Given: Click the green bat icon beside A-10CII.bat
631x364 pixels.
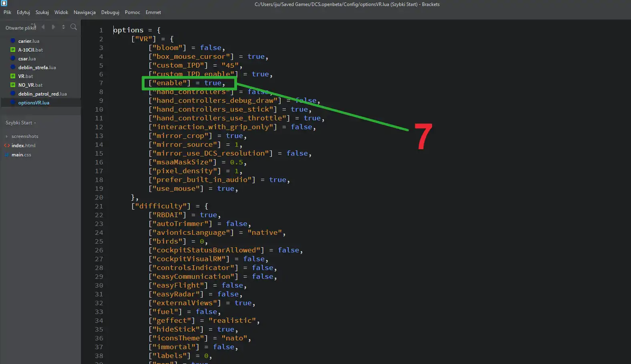Looking at the screenshot, I should click(13, 50).
